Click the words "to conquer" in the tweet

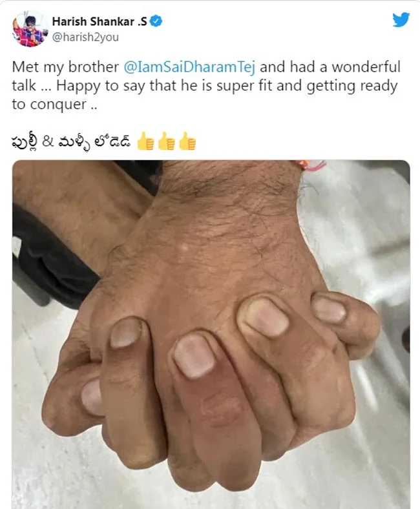pyautogui.click(x=49, y=105)
